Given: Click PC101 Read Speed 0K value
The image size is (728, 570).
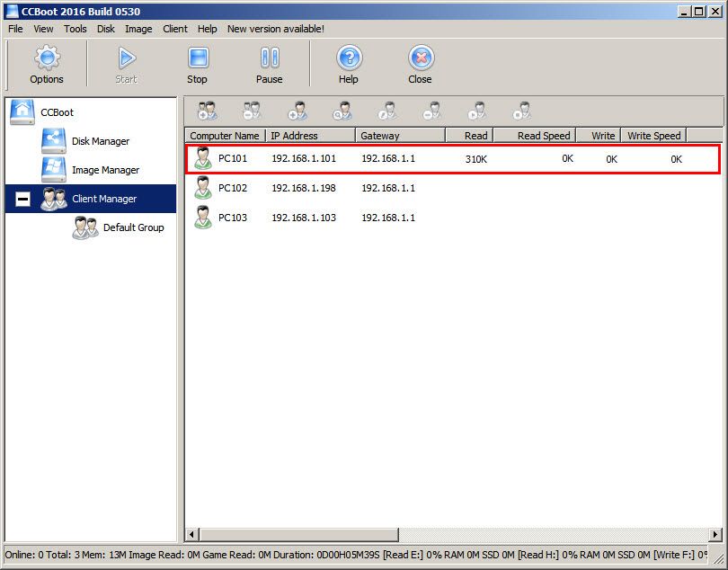Looking at the screenshot, I should (567, 159).
